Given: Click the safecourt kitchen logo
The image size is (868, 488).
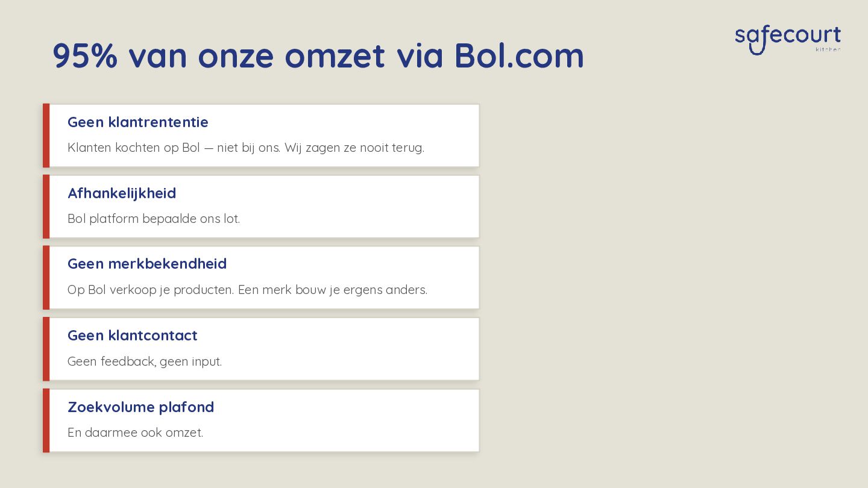Looking at the screenshot, I should [788, 40].
